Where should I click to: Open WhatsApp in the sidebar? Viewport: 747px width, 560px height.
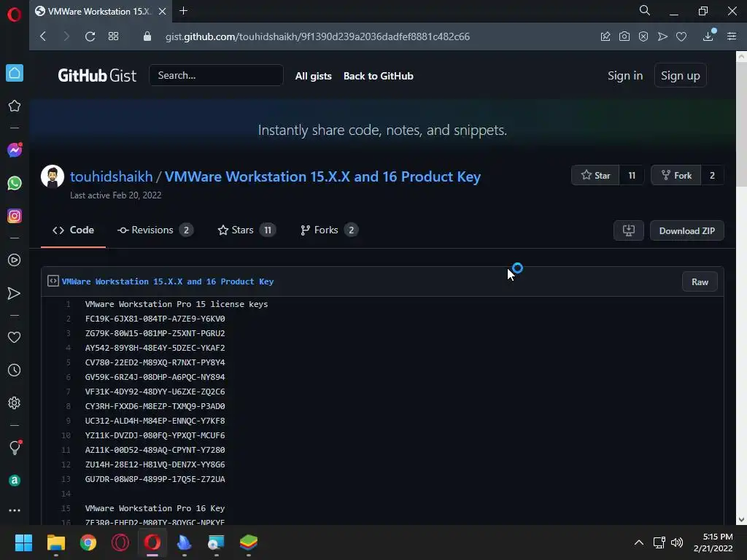click(x=15, y=183)
